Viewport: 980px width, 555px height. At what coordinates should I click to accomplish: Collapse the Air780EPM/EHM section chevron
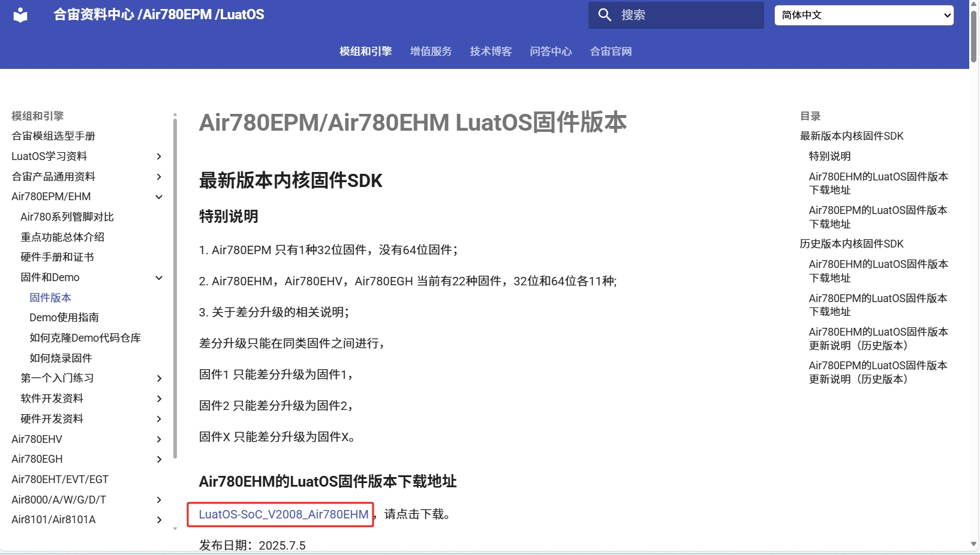click(x=159, y=197)
